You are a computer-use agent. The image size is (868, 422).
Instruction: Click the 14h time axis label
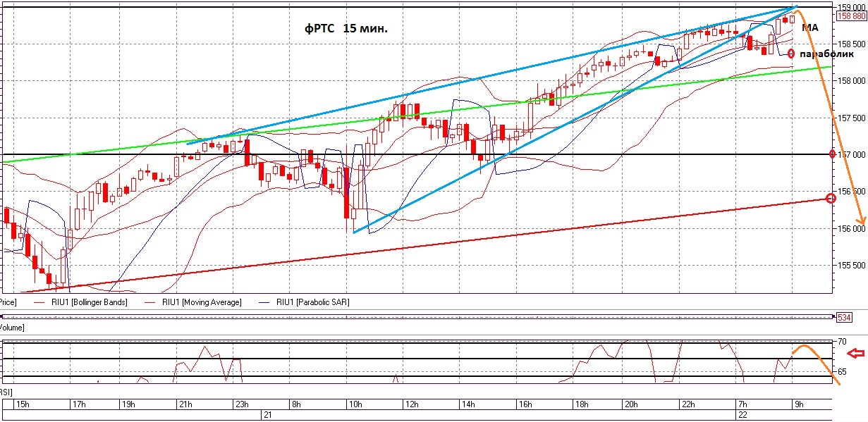point(468,404)
